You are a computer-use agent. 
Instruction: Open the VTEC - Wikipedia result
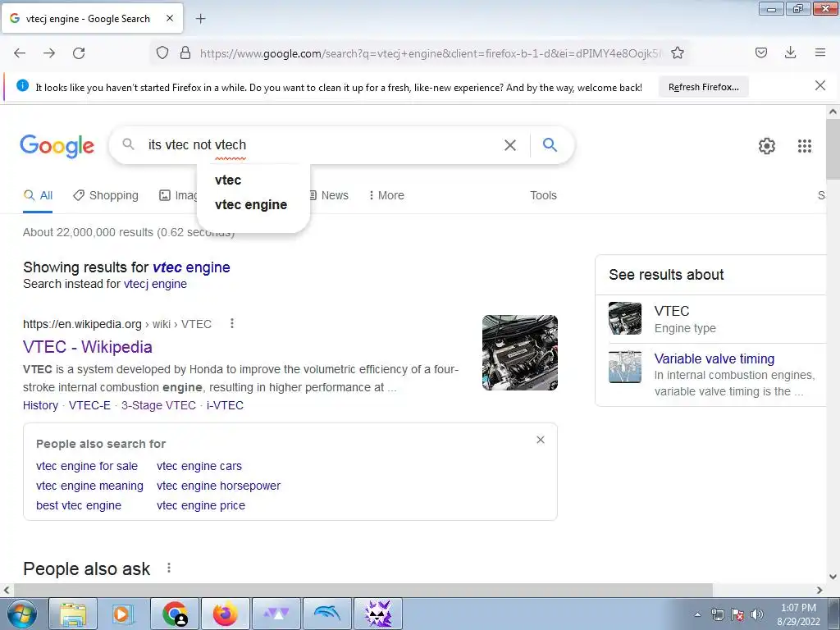pyautogui.click(x=87, y=347)
